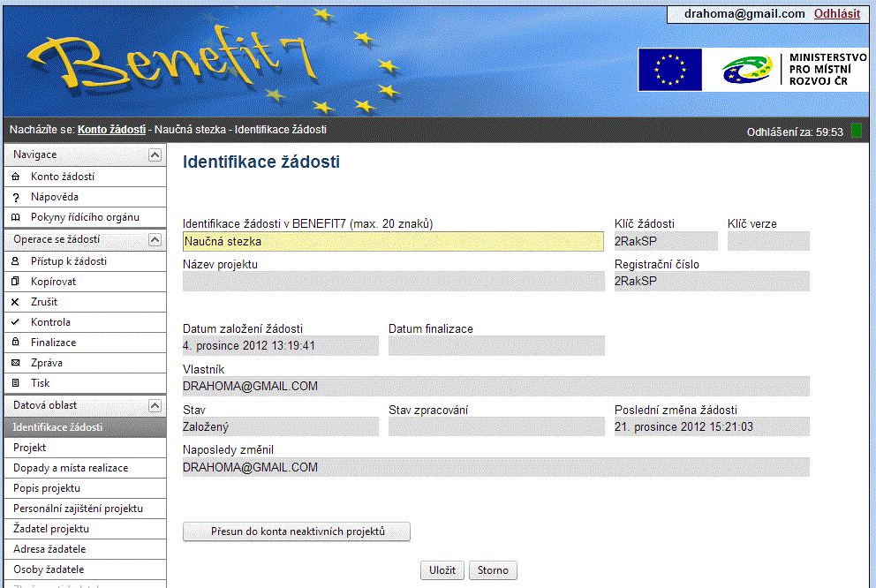Image resolution: width=876 pixels, height=588 pixels.
Task: Click the Registrační číslo field
Action: [x=712, y=282]
